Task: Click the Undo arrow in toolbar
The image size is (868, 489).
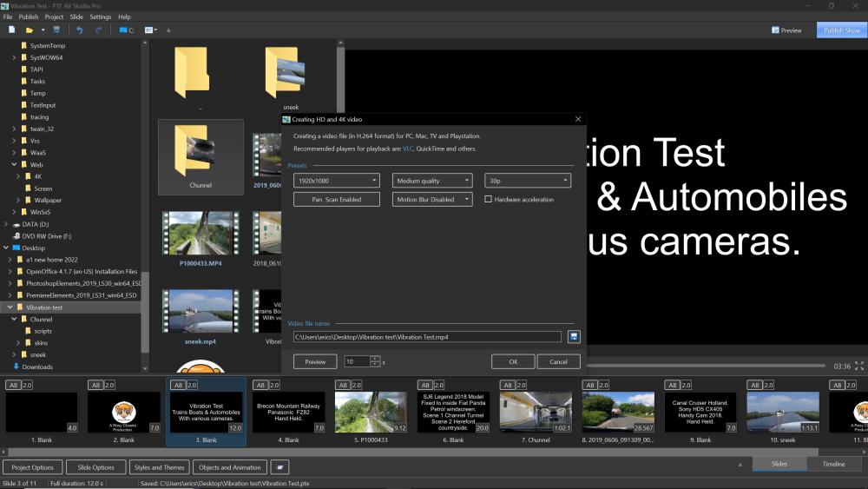Action: [80, 30]
